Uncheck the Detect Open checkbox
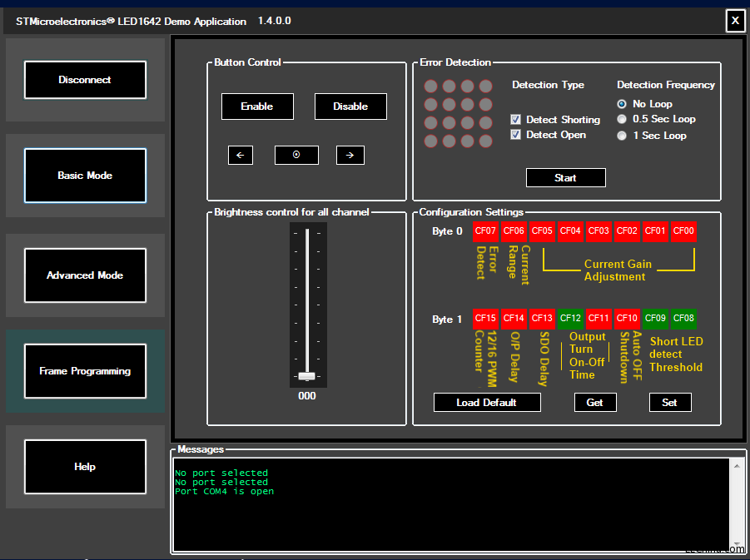The height and width of the screenshot is (560, 750). 515,135
